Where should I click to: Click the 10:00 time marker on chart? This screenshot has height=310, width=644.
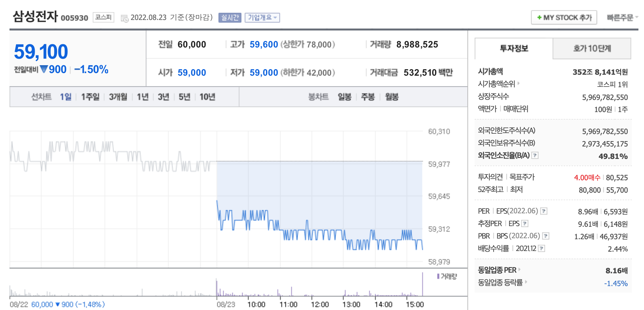tap(256, 304)
